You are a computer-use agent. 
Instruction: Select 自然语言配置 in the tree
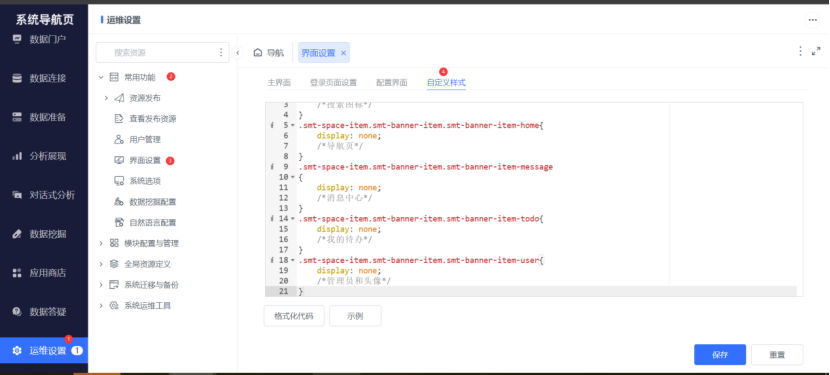[153, 222]
